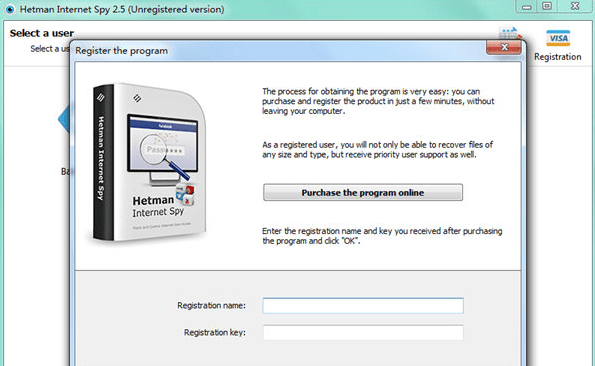The height and width of the screenshot is (366, 595).
Task: Click the Hetman Internet Spy title bar app icon
Action: [x=10, y=9]
